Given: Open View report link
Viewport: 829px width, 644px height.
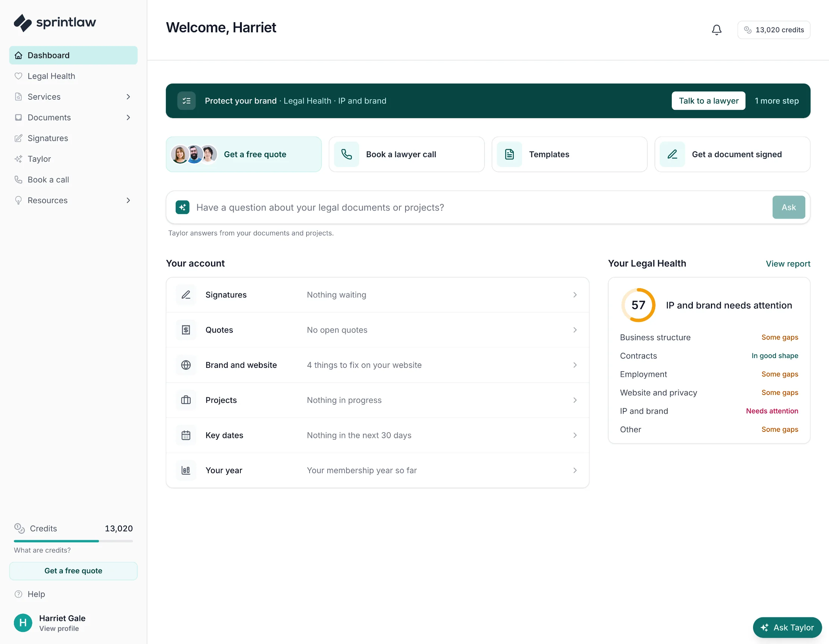Looking at the screenshot, I should click(788, 264).
